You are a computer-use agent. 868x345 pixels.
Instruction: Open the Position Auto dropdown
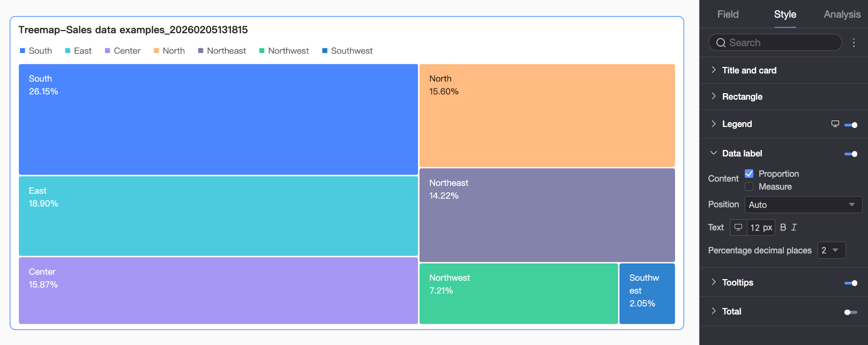(803, 205)
